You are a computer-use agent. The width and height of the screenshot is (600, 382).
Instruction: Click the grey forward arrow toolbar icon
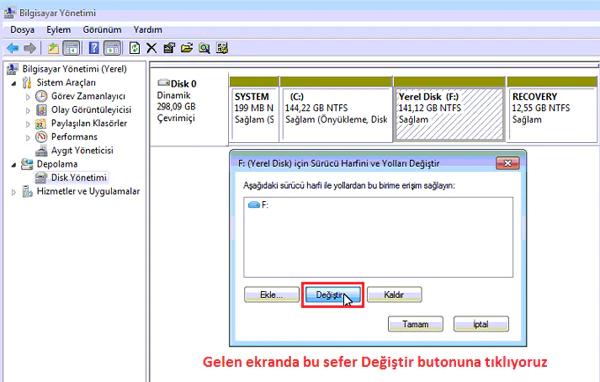pos(29,48)
